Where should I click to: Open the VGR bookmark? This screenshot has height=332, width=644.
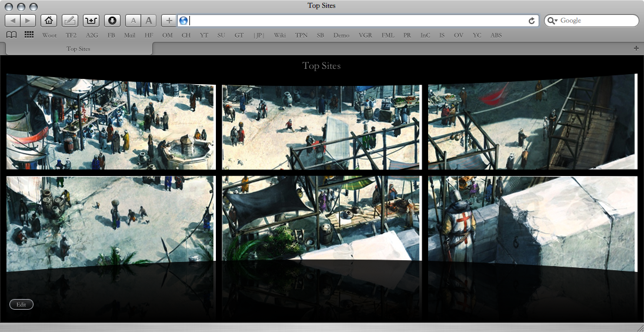click(365, 35)
